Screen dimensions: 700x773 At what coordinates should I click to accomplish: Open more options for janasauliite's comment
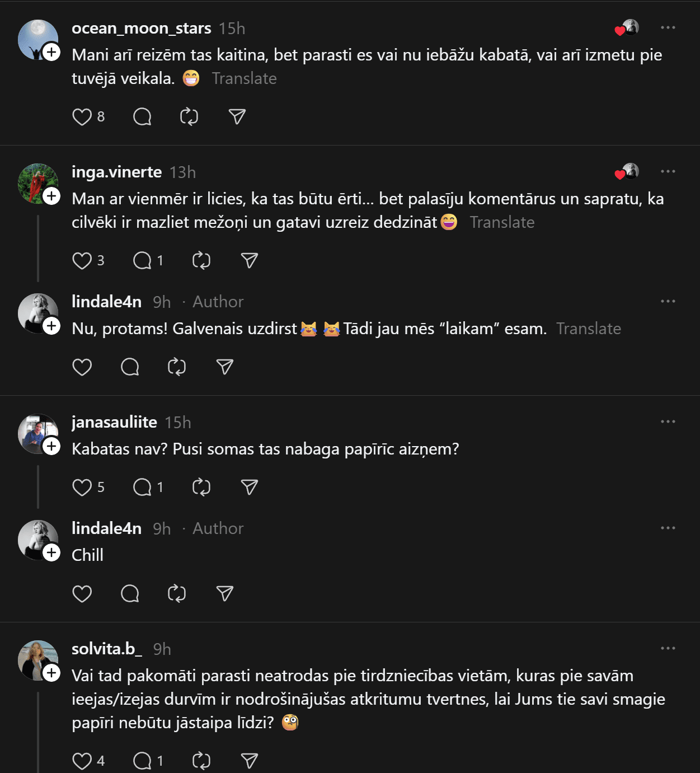[x=668, y=421]
